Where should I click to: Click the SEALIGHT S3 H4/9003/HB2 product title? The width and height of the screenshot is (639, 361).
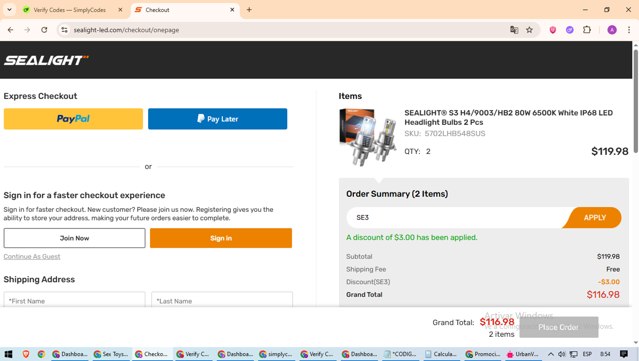click(508, 117)
